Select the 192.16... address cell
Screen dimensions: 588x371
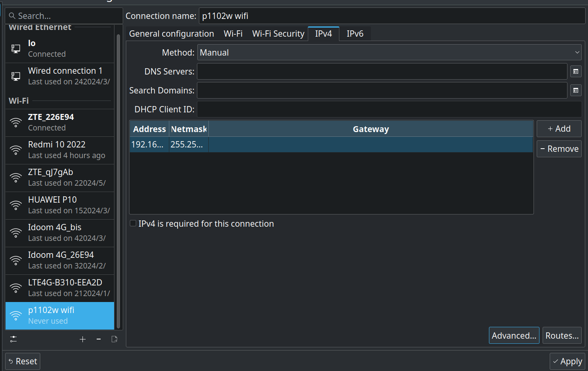pyautogui.click(x=149, y=144)
